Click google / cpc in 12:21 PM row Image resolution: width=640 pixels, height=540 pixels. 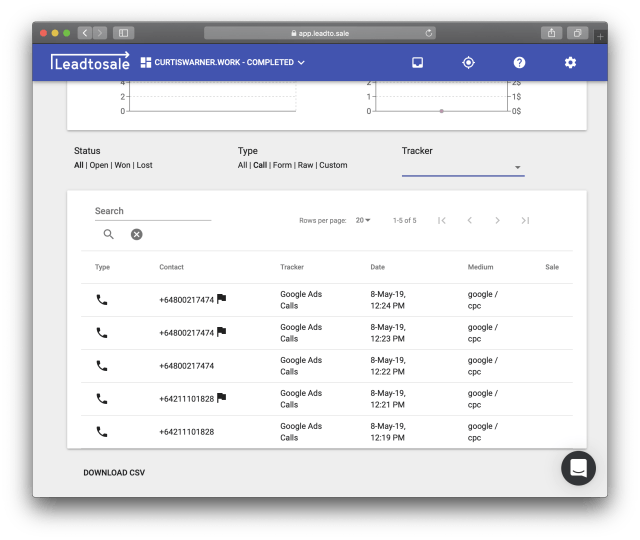pyautogui.click(x=482, y=399)
